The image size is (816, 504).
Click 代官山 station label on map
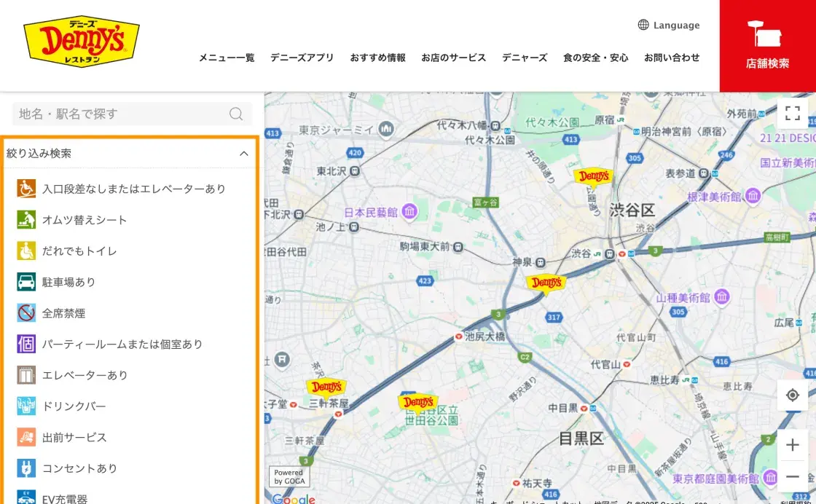point(605,365)
